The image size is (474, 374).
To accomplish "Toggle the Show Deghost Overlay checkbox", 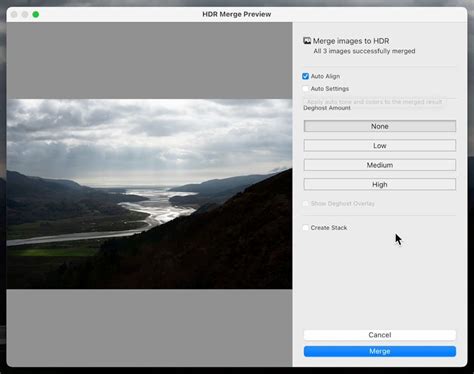I will [x=305, y=203].
